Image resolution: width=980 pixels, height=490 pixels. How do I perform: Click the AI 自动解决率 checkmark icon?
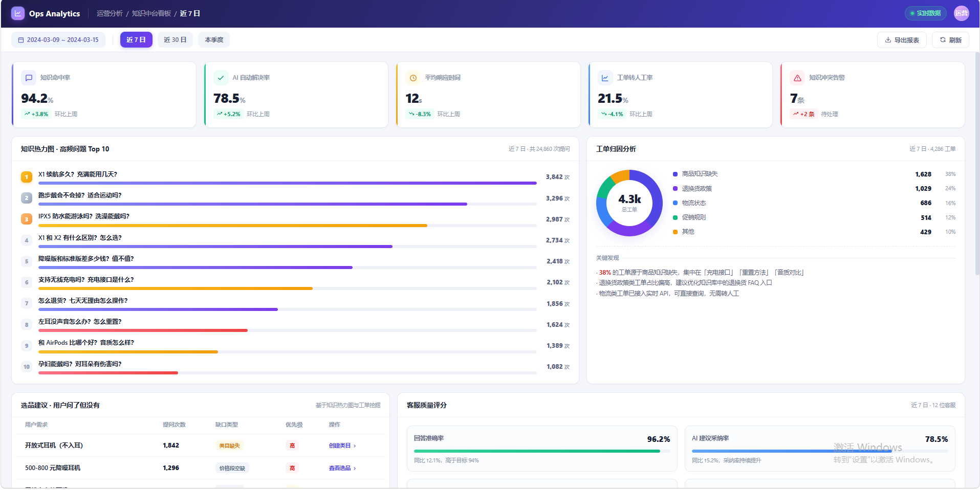click(x=221, y=78)
